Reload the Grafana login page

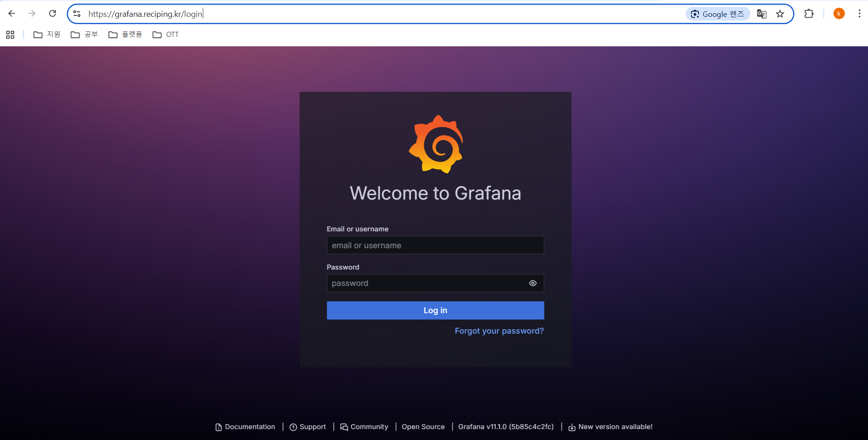click(53, 14)
